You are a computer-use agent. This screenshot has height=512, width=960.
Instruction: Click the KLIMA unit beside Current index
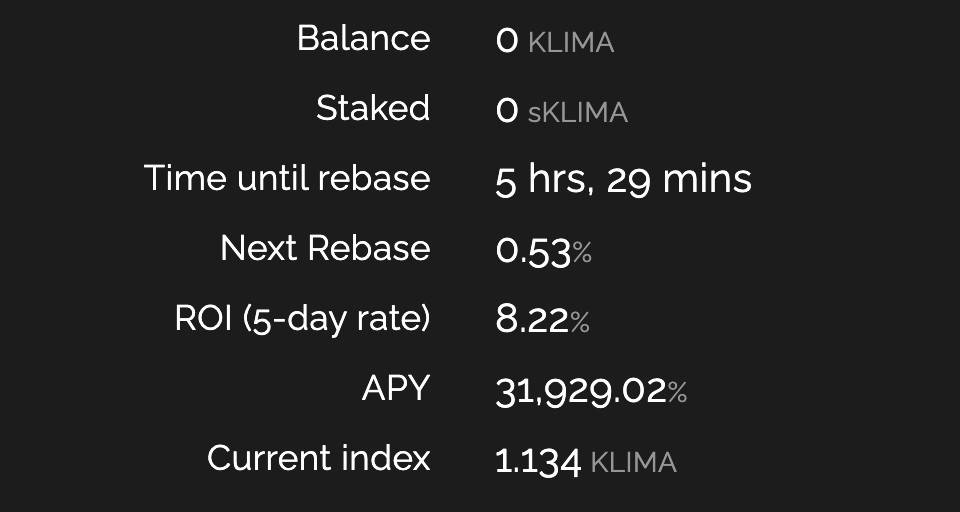633,463
